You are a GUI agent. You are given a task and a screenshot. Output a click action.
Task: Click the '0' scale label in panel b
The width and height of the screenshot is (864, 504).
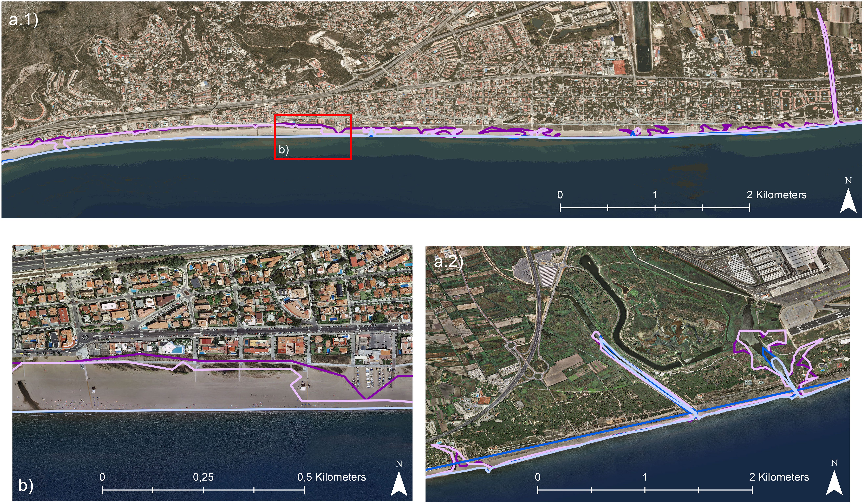coord(102,477)
